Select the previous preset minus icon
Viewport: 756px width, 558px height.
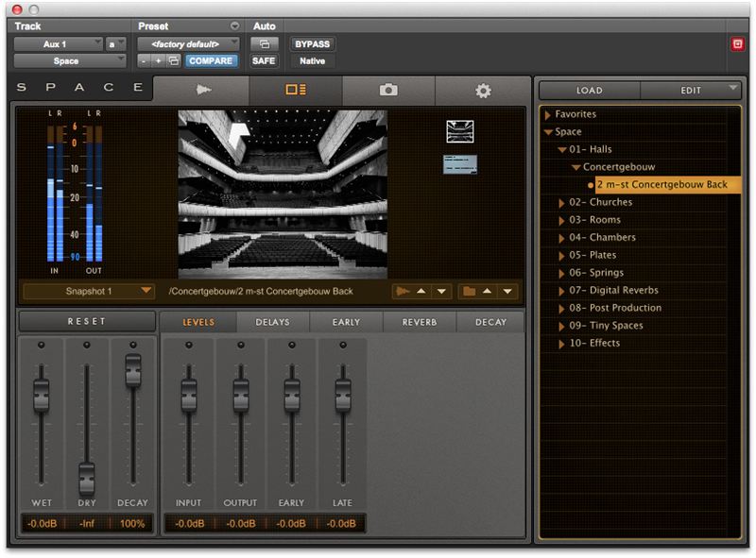(x=144, y=60)
